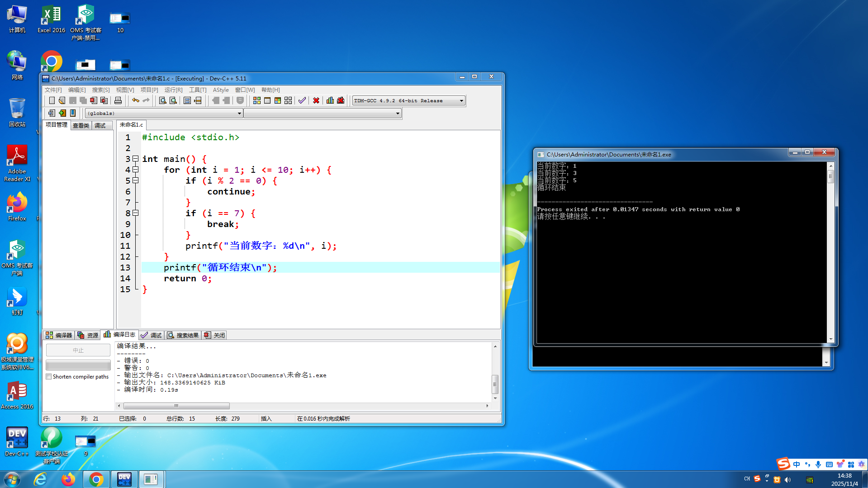Click the Compile & Run toolbar icon

pyautogui.click(x=278, y=100)
